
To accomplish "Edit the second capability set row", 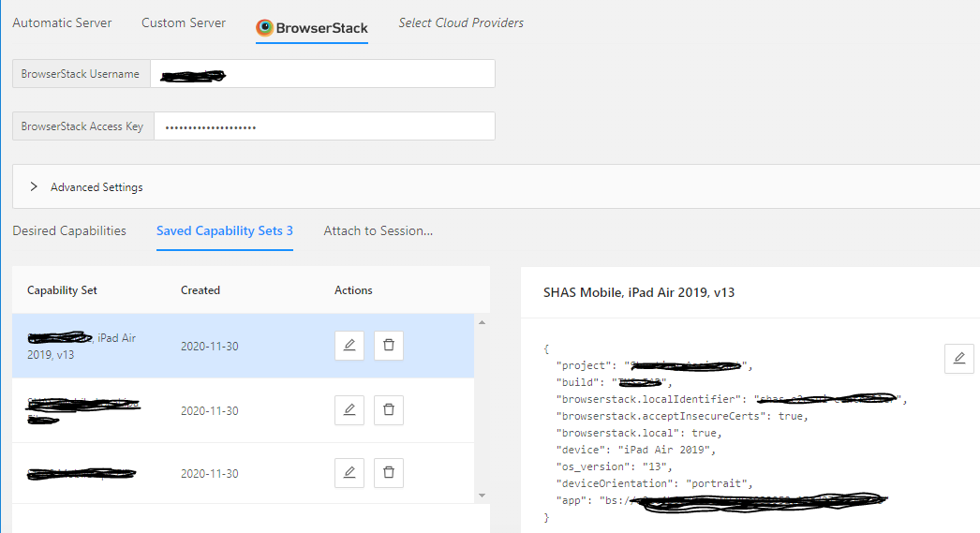I will [349, 410].
